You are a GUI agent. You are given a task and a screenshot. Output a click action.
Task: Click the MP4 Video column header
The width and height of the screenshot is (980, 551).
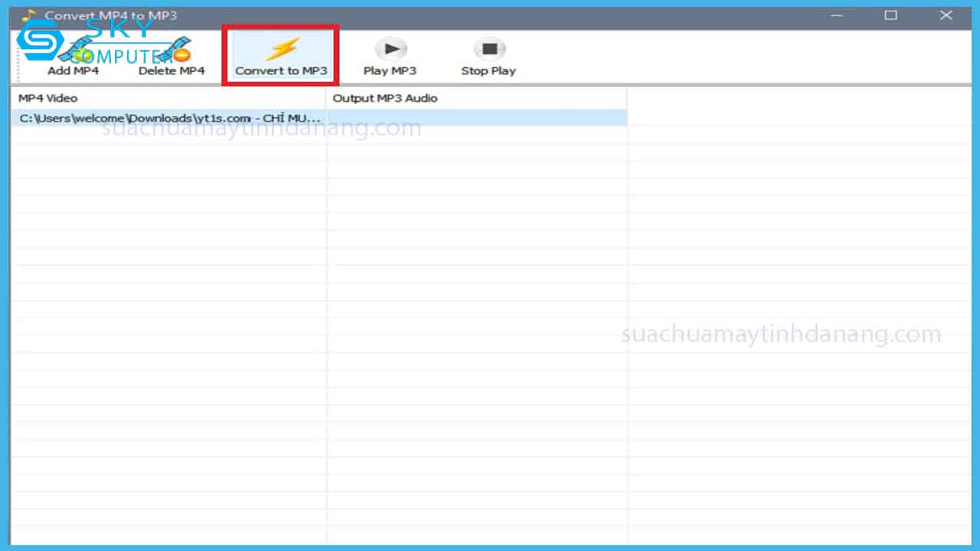[168, 98]
